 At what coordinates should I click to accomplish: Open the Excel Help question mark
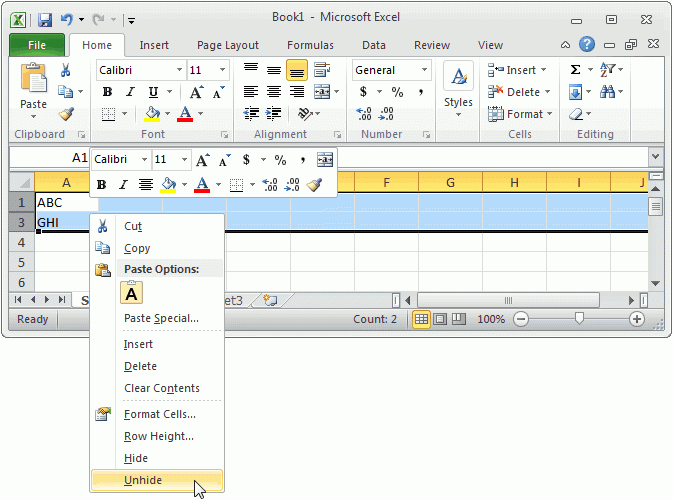pyautogui.click(x=587, y=45)
